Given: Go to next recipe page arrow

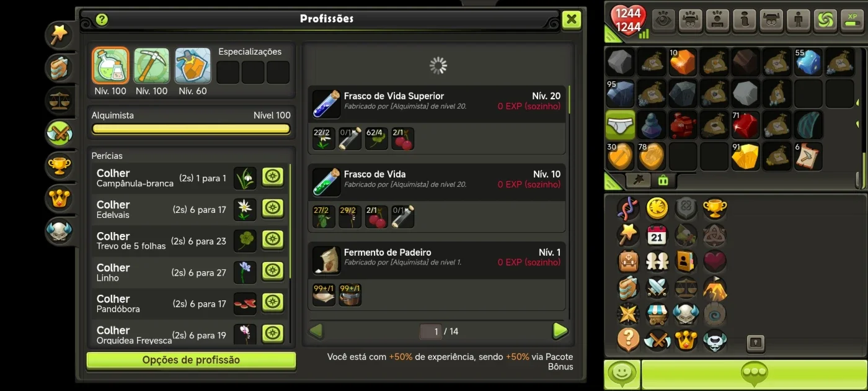Looking at the screenshot, I should click(560, 331).
